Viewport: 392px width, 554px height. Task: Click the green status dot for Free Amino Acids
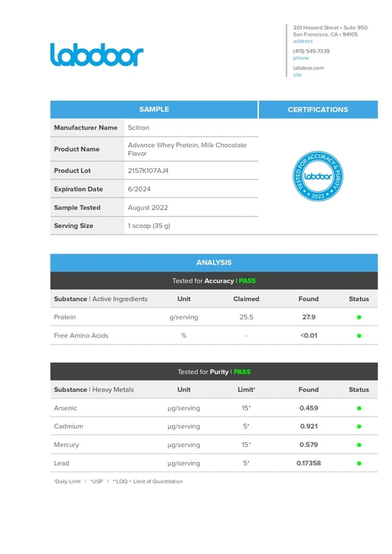click(359, 336)
